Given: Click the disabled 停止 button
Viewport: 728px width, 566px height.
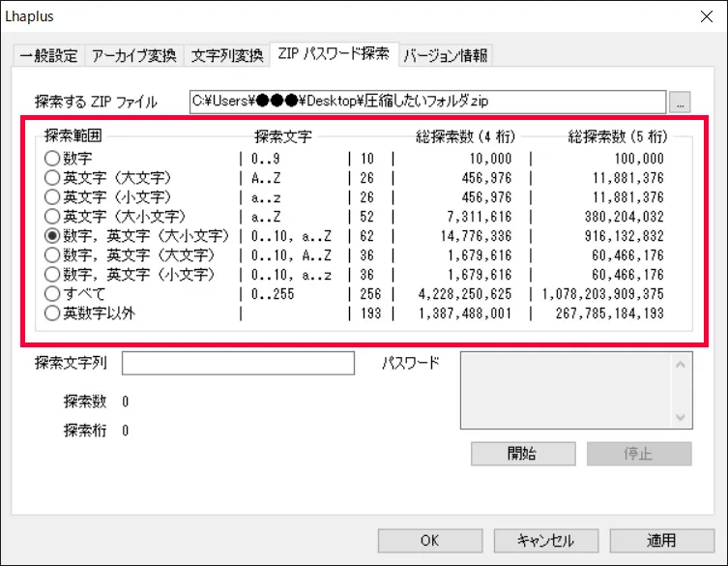Looking at the screenshot, I should pos(639,454).
